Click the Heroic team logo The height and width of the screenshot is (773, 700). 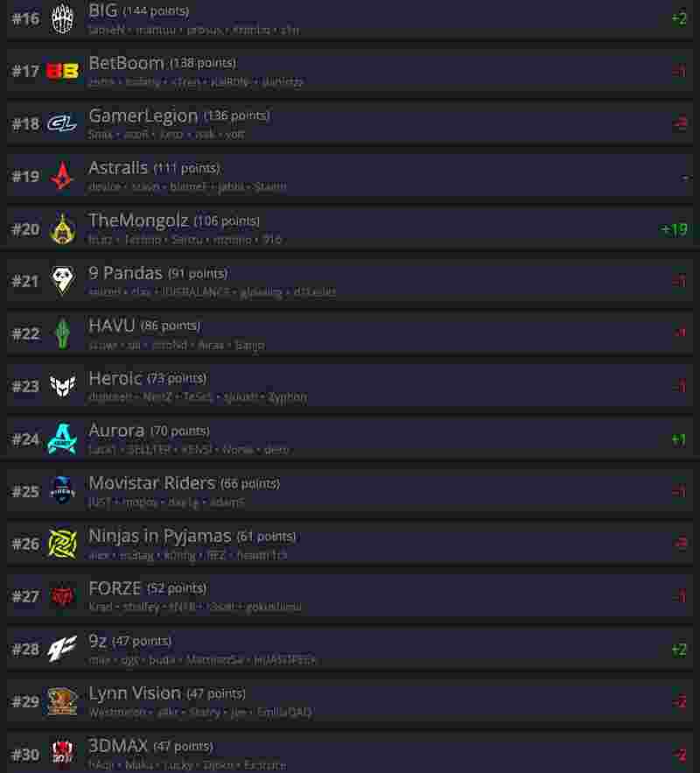point(62,386)
